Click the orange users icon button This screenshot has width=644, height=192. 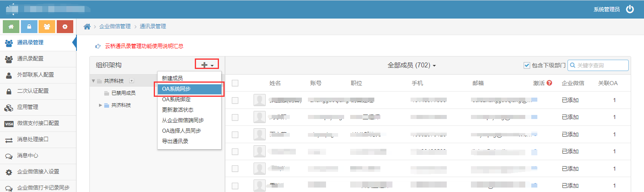click(47, 27)
